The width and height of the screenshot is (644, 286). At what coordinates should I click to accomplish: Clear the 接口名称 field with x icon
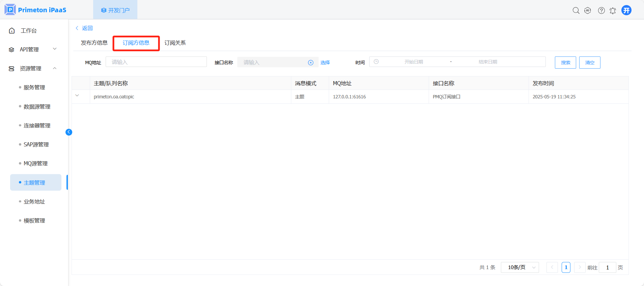pos(311,63)
